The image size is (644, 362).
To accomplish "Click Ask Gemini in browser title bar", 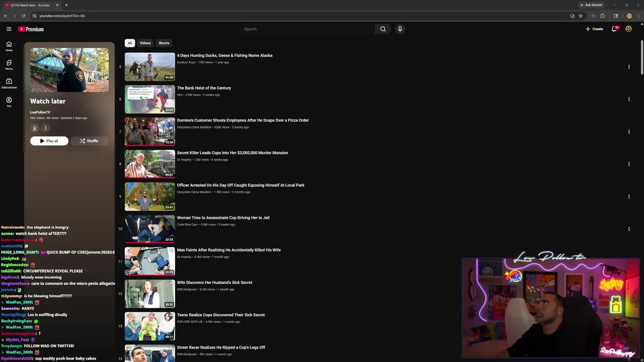I will pyautogui.click(x=591, y=5).
